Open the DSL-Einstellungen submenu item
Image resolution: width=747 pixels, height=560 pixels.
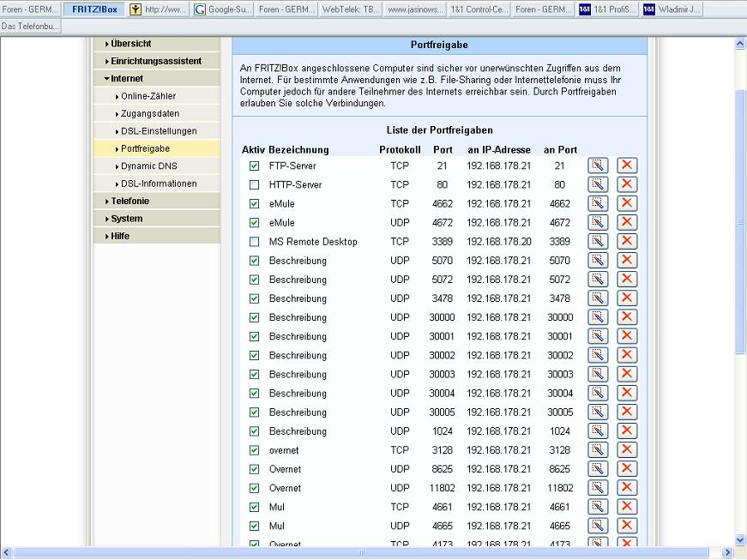[x=157, y=131]
